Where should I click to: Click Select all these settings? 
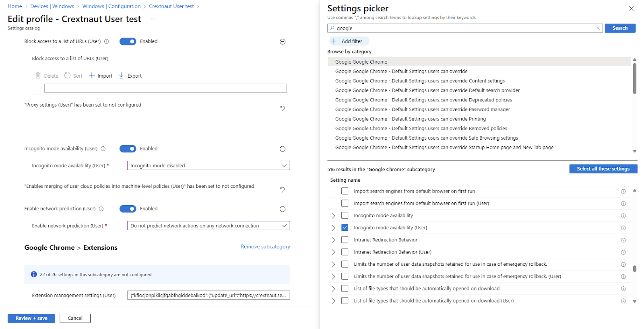[603, 169]
